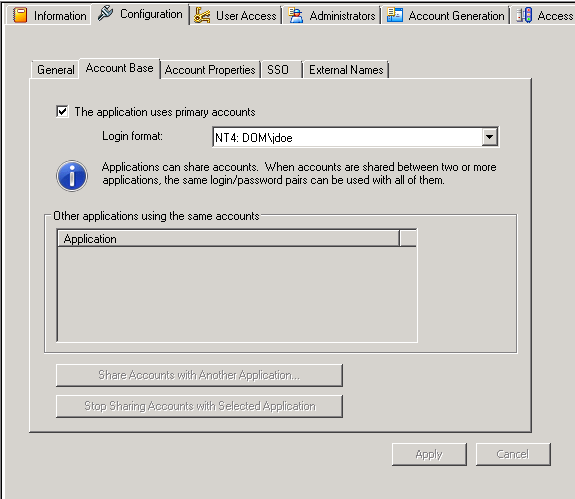Switch to the SSO sub-tab

tap(282, 69)
